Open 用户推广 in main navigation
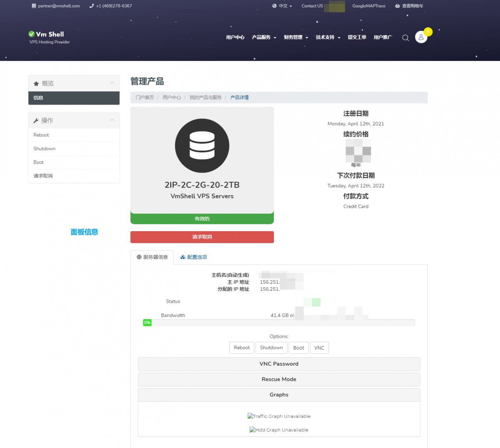 383,37
